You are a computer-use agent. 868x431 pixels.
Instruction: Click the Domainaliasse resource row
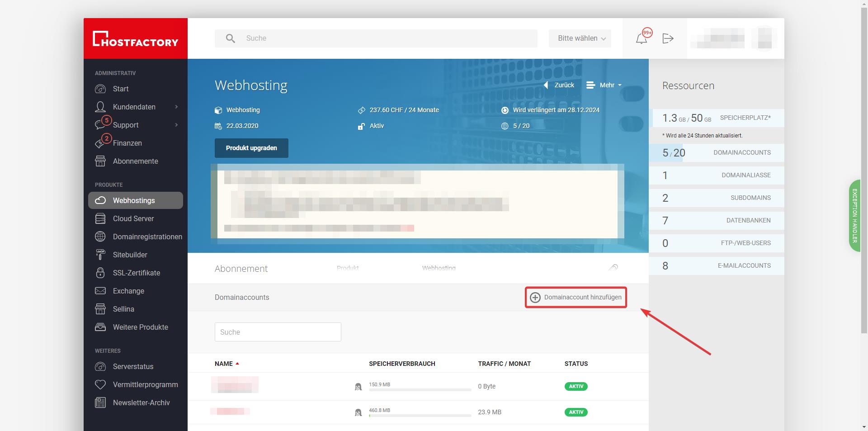[x=717, y=175]
